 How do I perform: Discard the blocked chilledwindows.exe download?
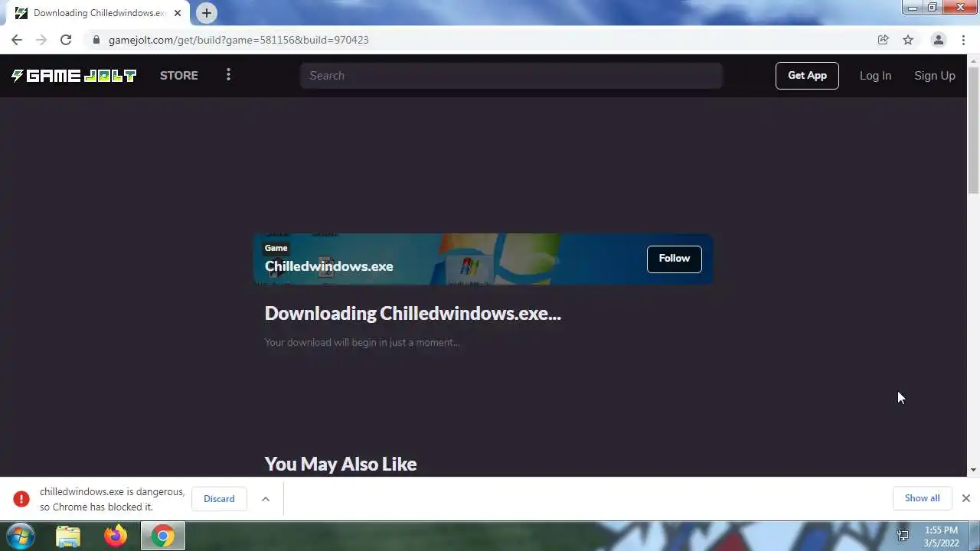219,499
